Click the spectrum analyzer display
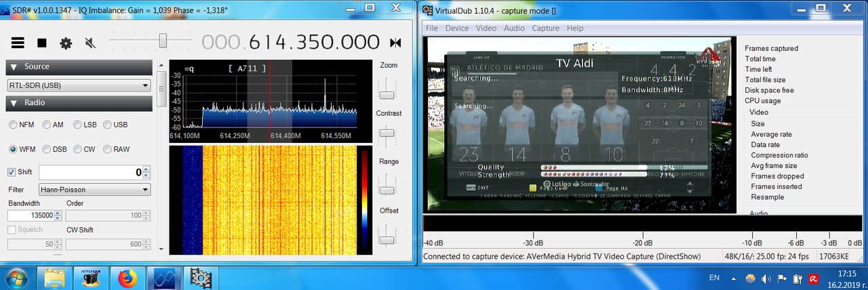 (271, 101)
